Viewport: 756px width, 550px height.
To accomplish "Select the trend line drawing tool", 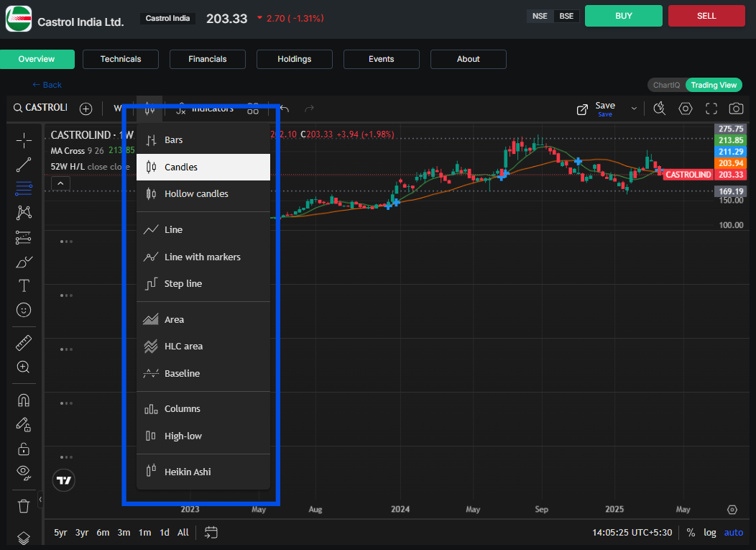I will 24,165.
